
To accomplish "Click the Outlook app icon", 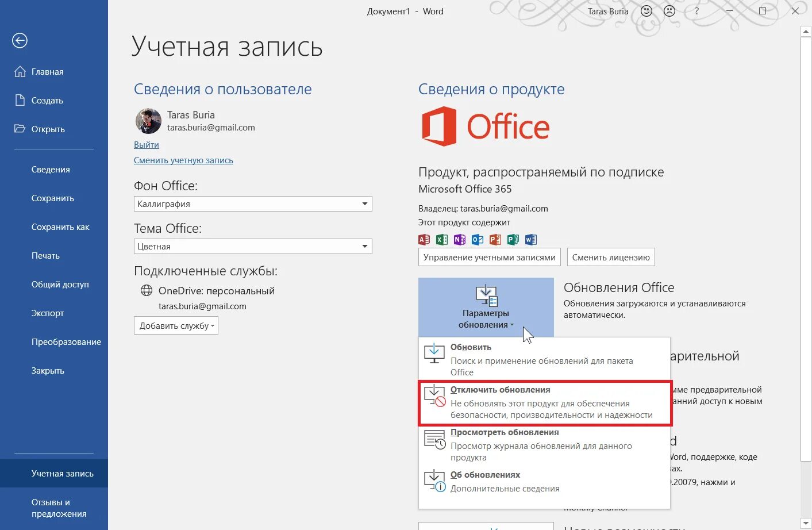I will (x=478, y=240).
